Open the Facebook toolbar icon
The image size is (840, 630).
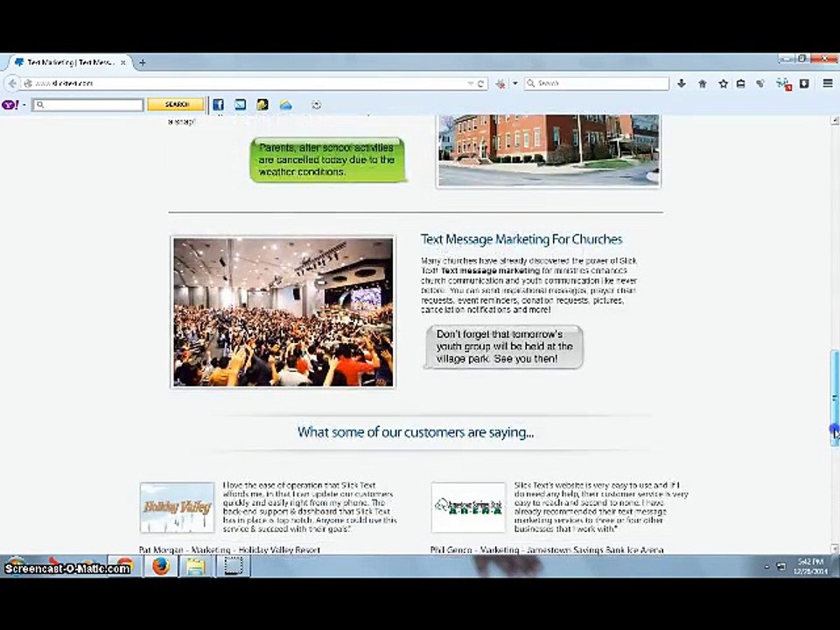[218, 104]
